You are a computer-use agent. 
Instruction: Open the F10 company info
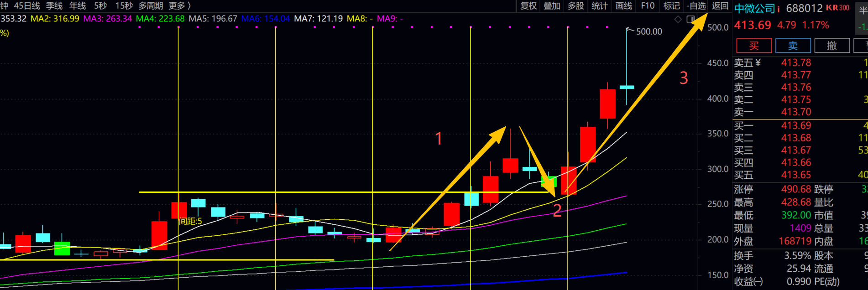648,6
